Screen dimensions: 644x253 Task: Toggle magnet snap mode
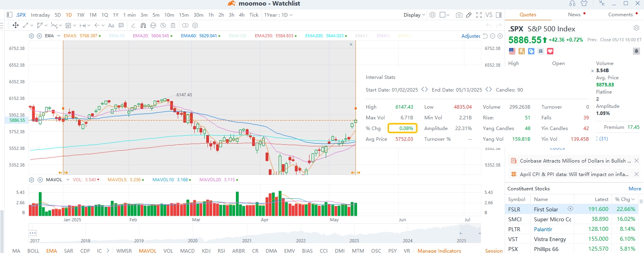(x=143, y=25)
